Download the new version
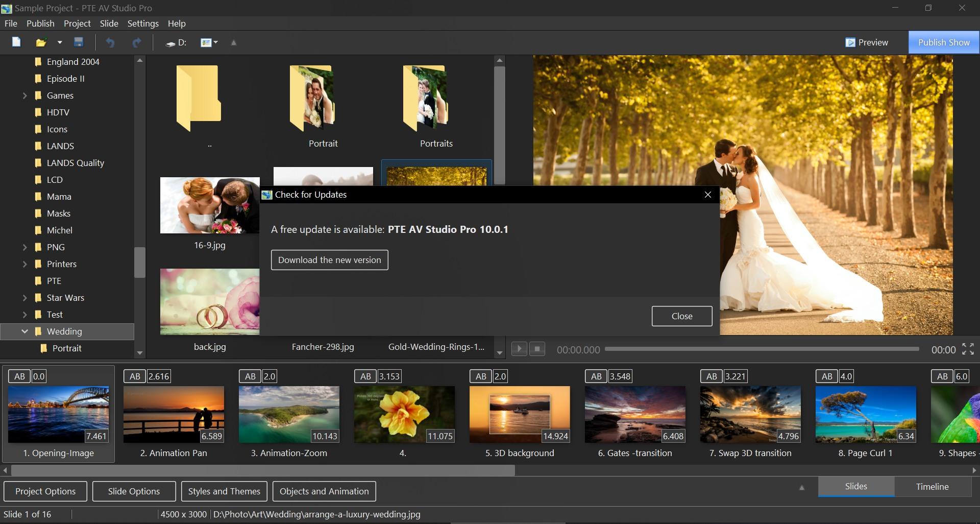This screenshot has width=980, height=524. click(330, 260)
